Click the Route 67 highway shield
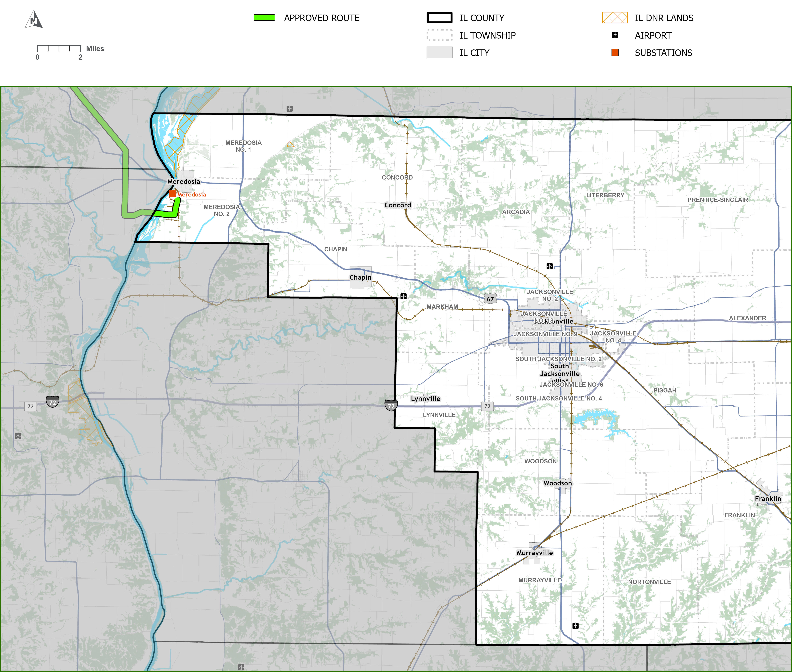Image resolution: width=792 pixels, height=672 pixels. click(x=490, y=299)
